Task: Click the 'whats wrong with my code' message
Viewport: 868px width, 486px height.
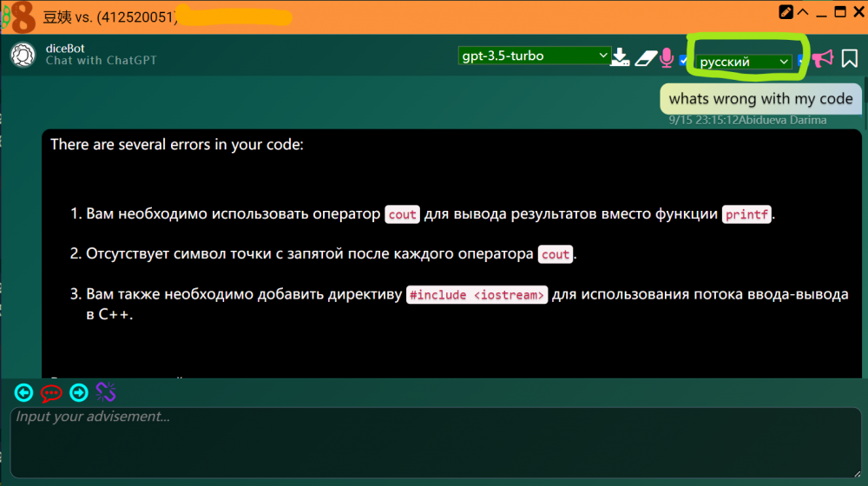Action: point(760,99)
